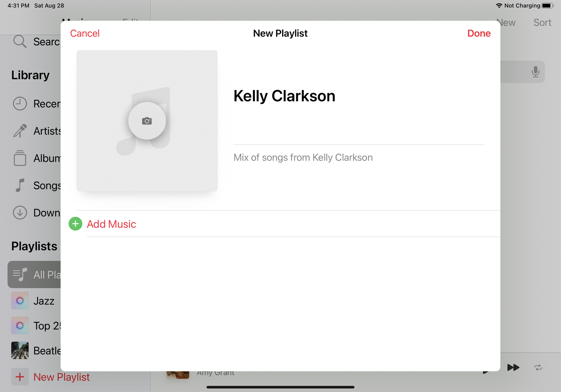
Task: Tap the camera icon on playlist artwork
Action: pyautogui.click(x=147, y=121)
